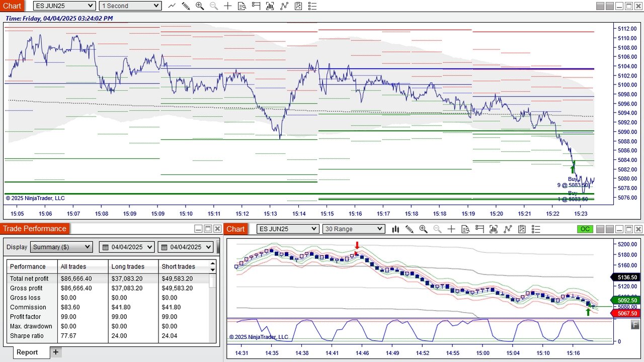644x362 pixels.
Task: Maximize the Trade Performance window
Action: (x=208, y=229)
